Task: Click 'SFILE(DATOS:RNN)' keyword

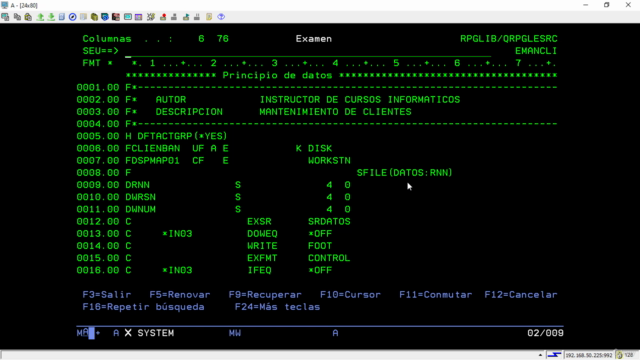Action: click(404, 173)
